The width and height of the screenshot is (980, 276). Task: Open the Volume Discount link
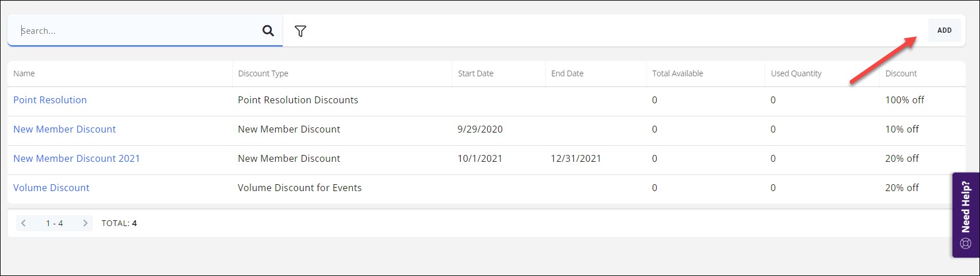(51, 188)
